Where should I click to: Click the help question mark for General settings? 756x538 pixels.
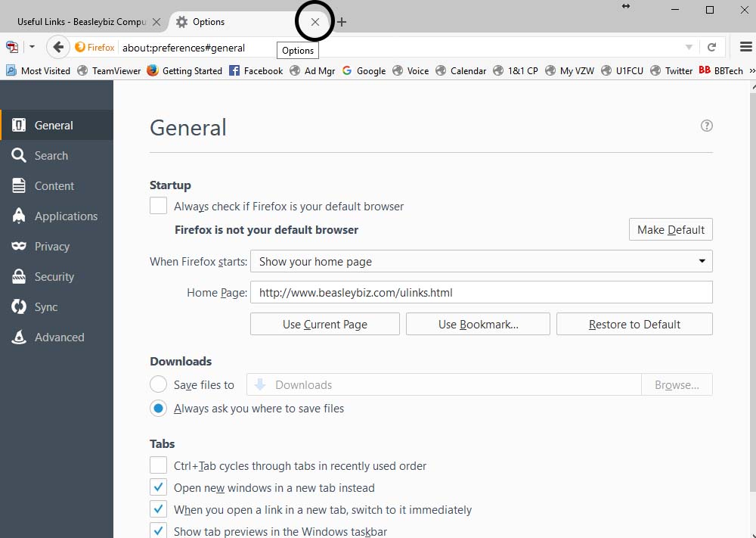coord(706,126)
